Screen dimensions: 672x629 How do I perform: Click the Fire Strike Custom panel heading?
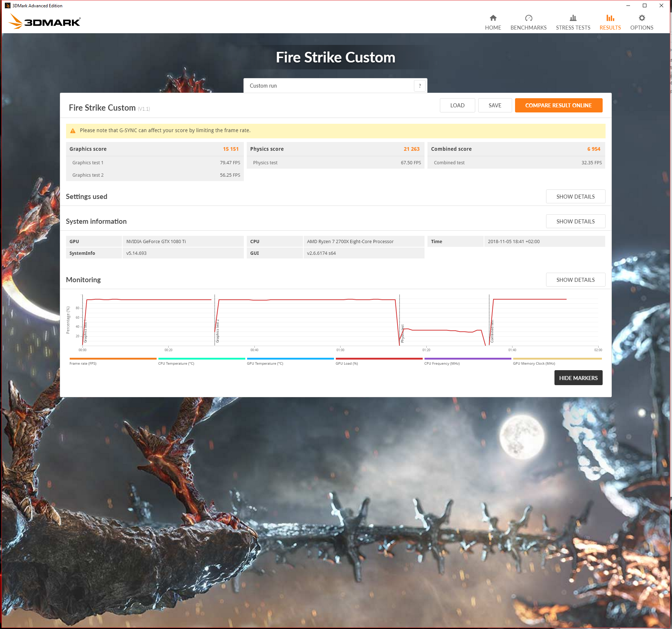point(102,108)
